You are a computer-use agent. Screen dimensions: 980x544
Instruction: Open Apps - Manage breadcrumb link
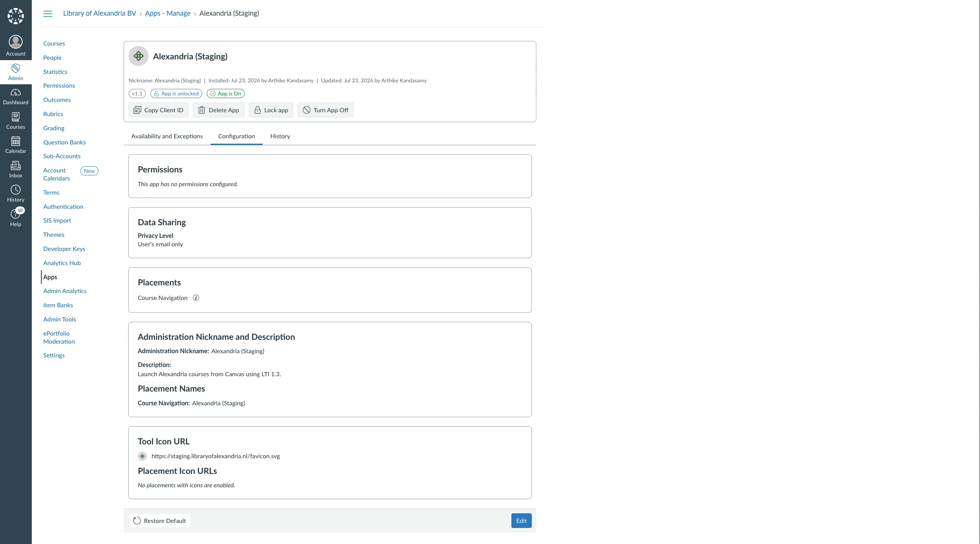[168, 13]
